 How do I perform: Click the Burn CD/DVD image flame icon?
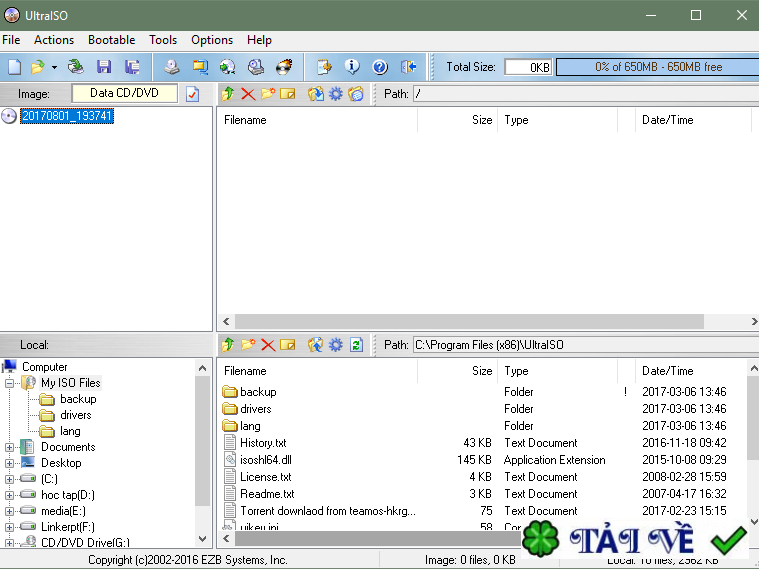[x=284, y=67]
